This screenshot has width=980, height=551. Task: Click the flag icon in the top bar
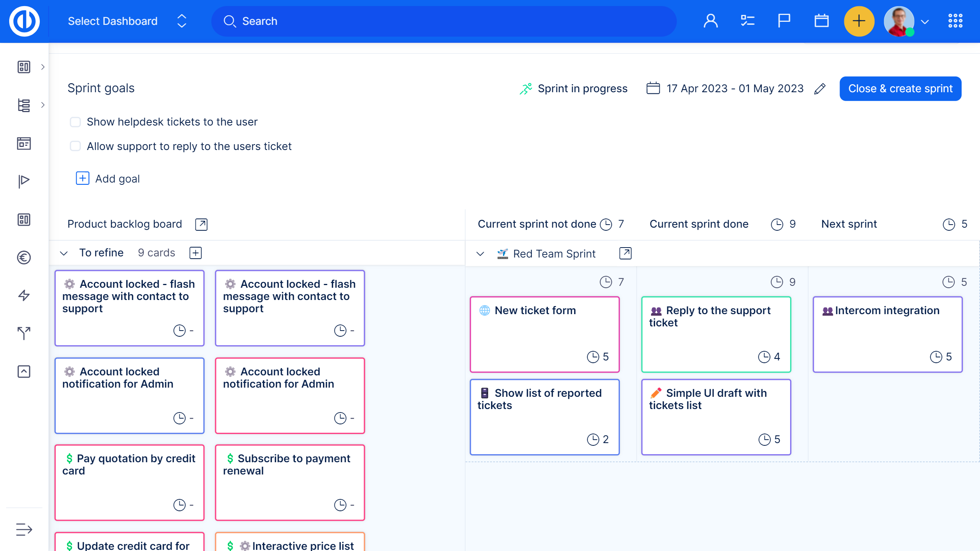pos(783,21)
